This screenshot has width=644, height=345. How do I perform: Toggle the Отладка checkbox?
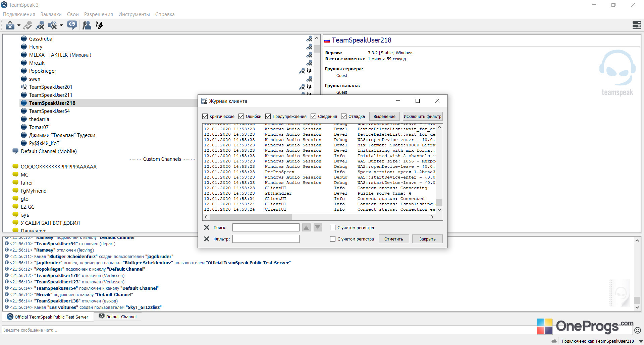click(344, 116)
